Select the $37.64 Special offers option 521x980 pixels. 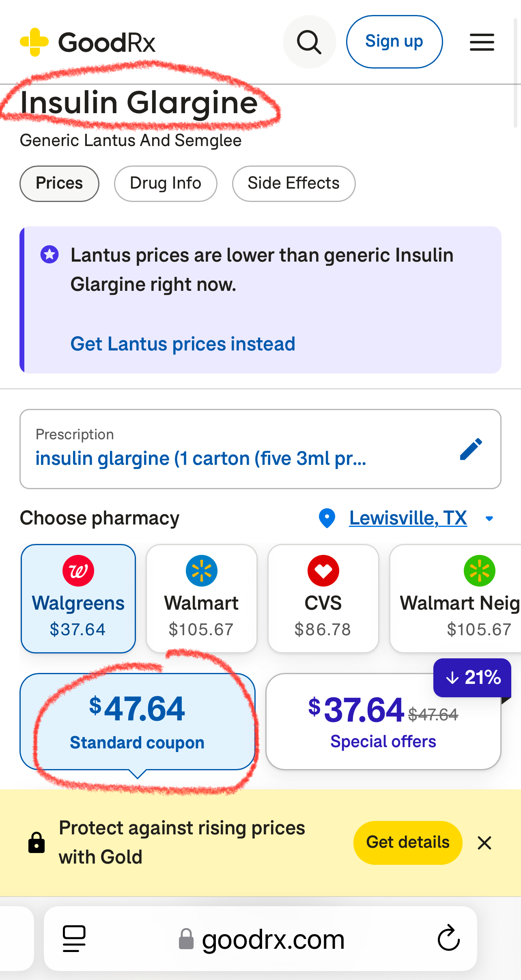[383, 721]
